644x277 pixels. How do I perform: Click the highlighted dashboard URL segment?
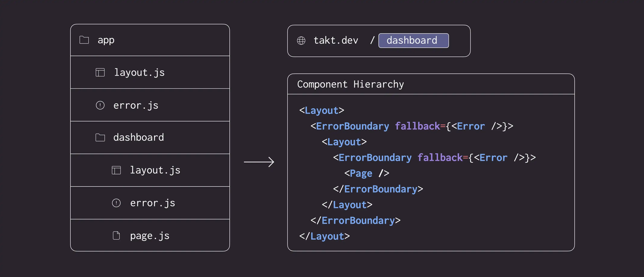[413, 41]
